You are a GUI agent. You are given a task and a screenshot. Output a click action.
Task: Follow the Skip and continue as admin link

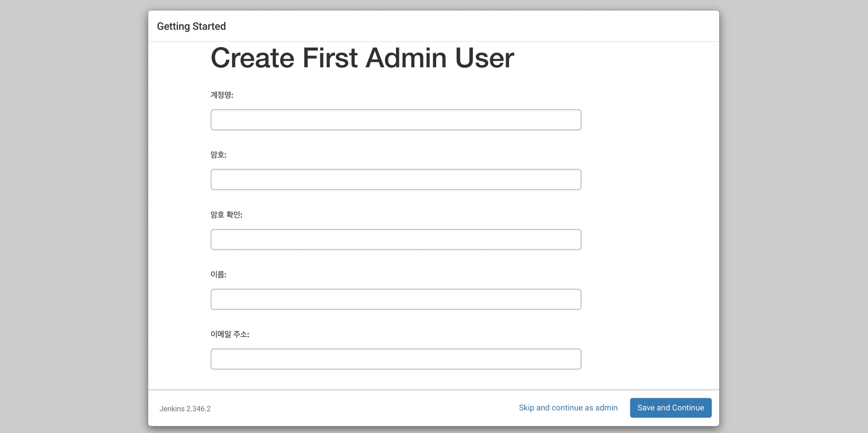[x=568, y=408]
